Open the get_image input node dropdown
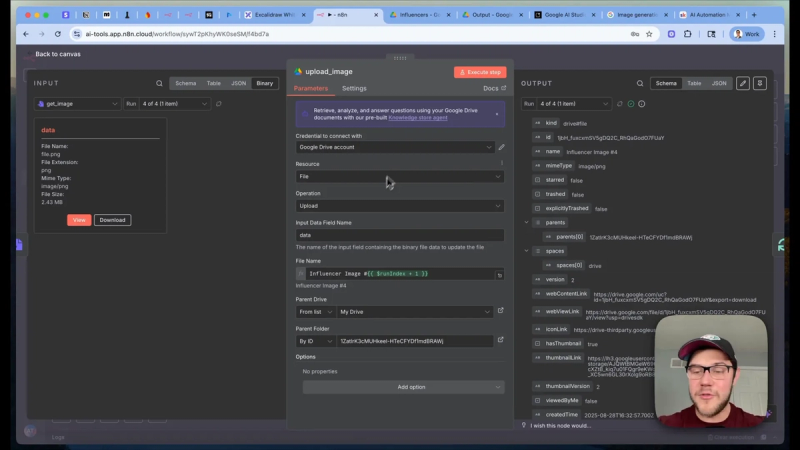Screen dimensions: 800x450 point(78,104)
